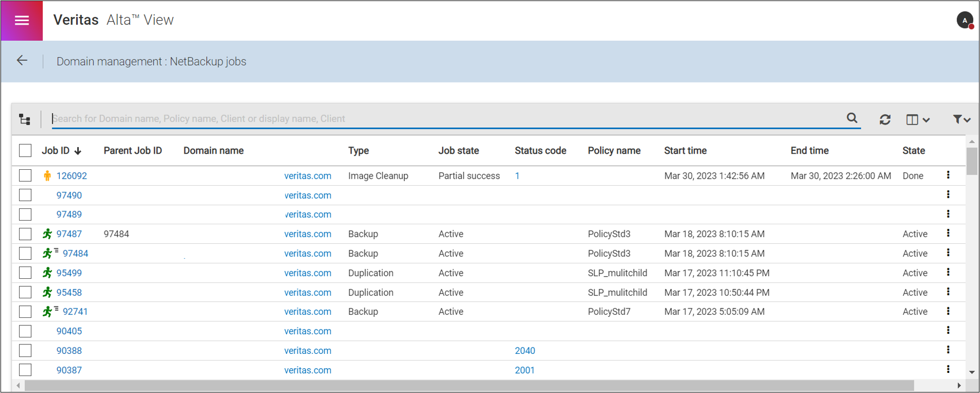Click the scroll right arrow
This screenshot has height=393, width=980.
click(959, 386)
